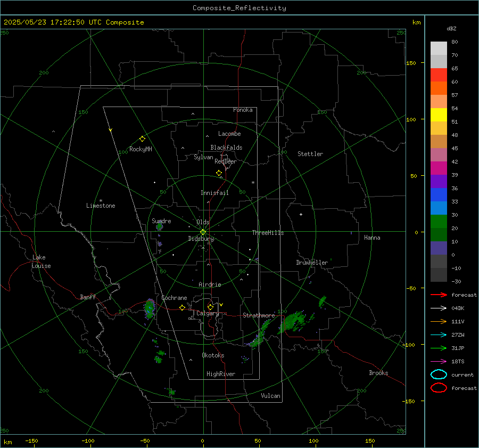Image resolution: width=479 pixels, height=448 pixels.
Task: Select the orange 111V arrow icon
Action: [439, 321]
